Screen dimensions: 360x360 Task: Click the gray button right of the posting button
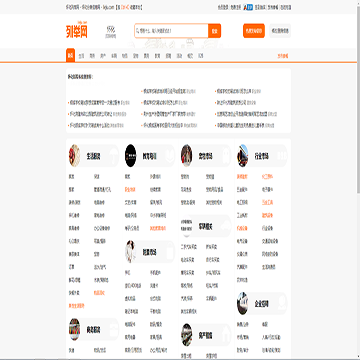[x=280, y=31]
